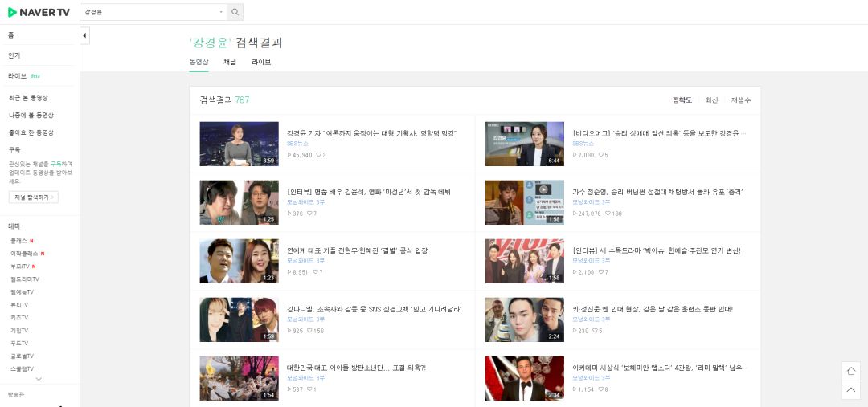Click the 구독 link in subscription notice
868x407 pixels.
click(x=55, y=164)
